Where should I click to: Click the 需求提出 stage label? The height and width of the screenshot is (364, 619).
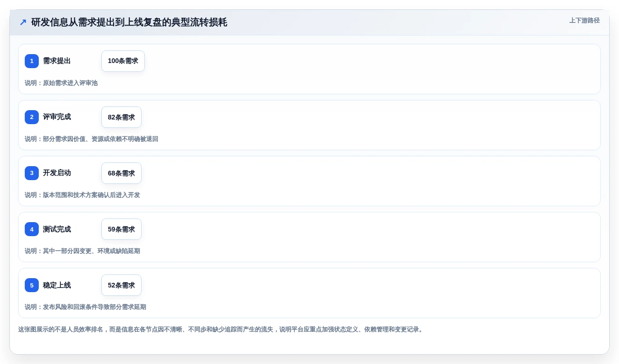click(57, 61)
